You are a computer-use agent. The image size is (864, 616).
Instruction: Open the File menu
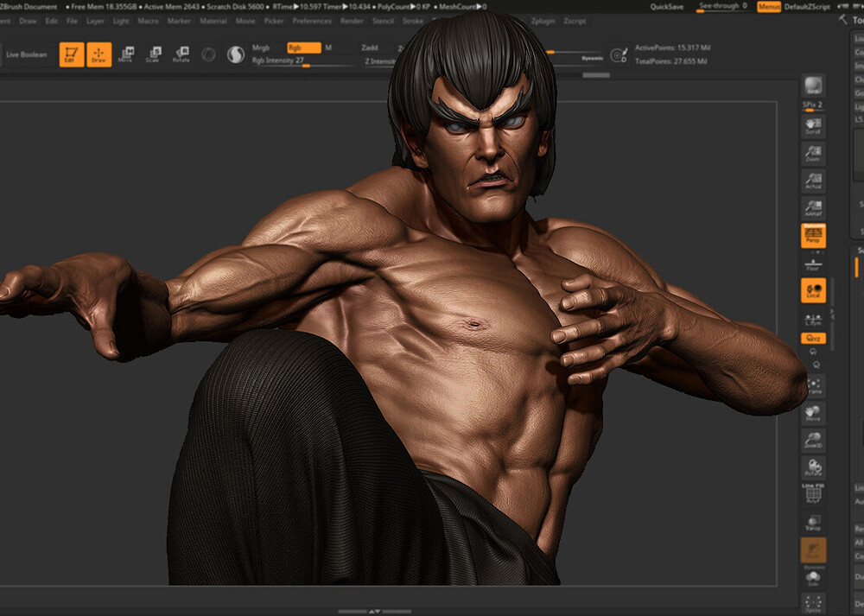pyautogui.click(x=73, y=21)
